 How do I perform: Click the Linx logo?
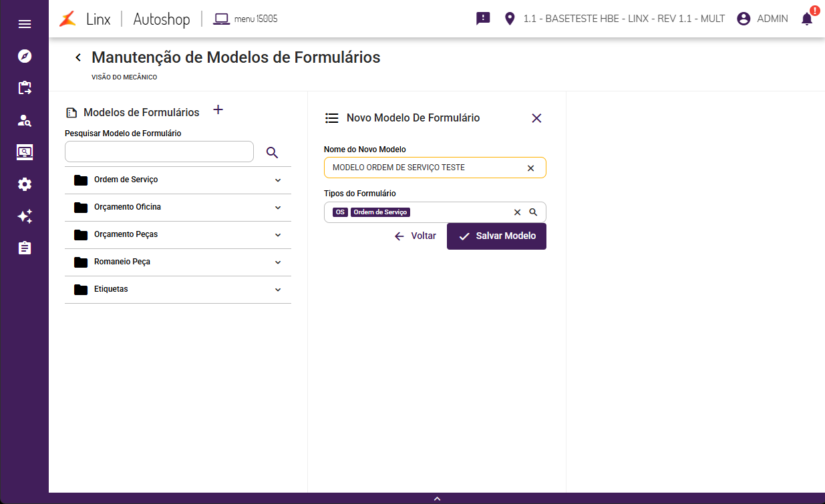[x=84, y=19]
